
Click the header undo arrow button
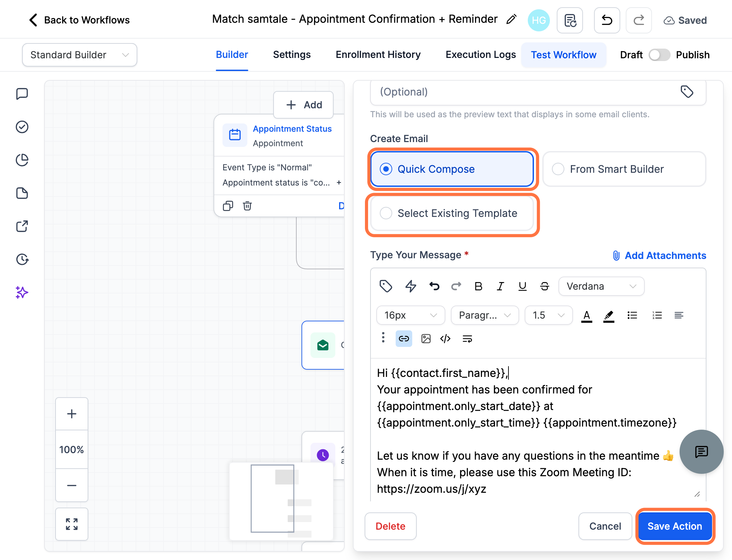(607, 20)
